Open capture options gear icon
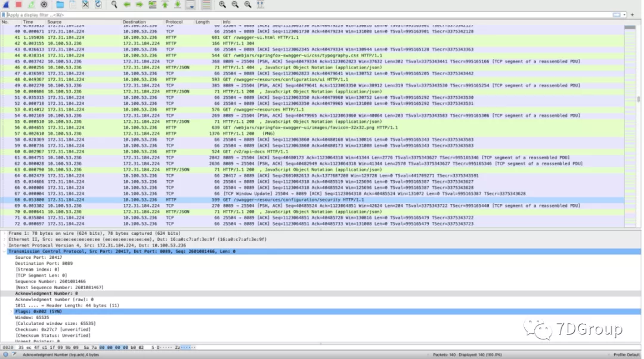 (x=44, y=5)
